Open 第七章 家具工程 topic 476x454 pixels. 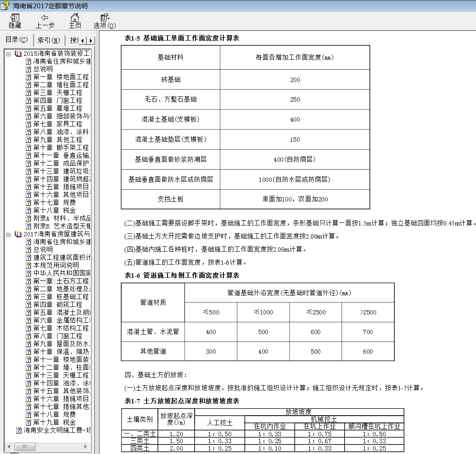58,124
